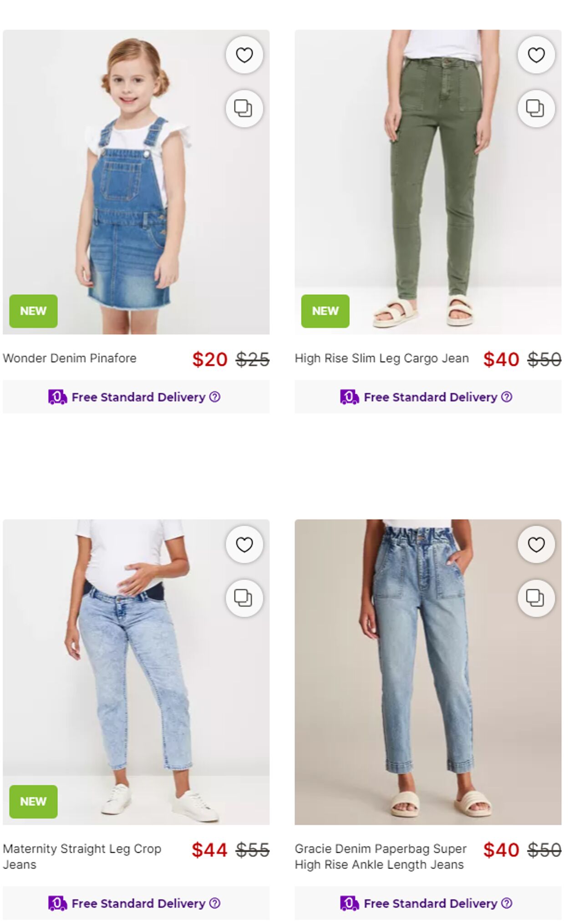Select compare icon on maternity jeans image

coord(244,598)
